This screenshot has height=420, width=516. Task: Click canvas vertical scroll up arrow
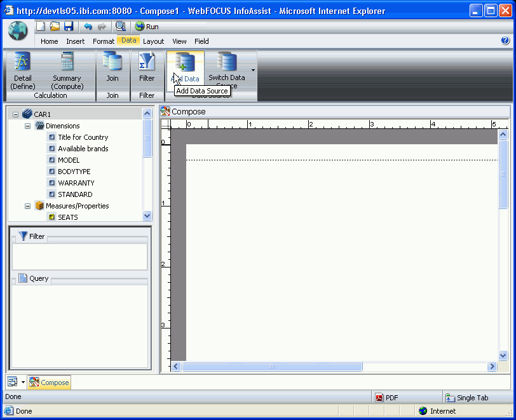pos(503,134)
